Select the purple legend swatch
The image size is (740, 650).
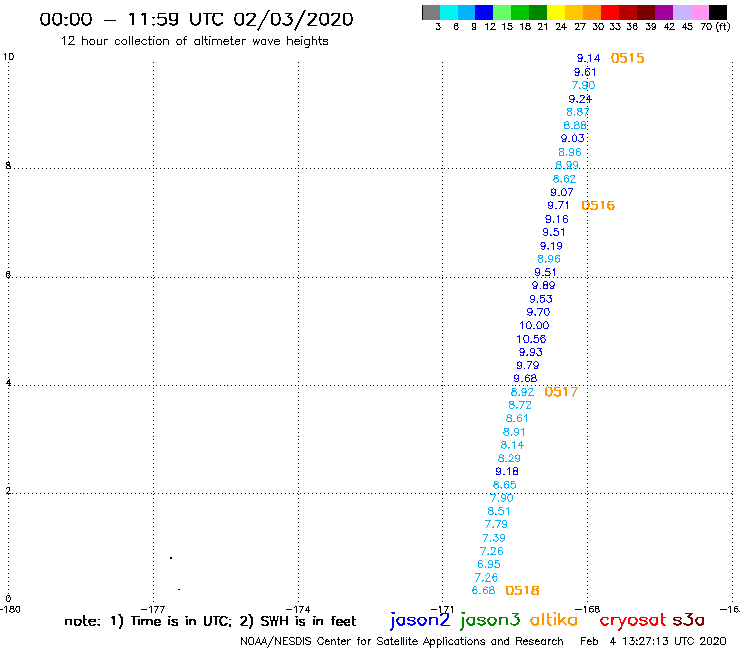tap(664, 12)
